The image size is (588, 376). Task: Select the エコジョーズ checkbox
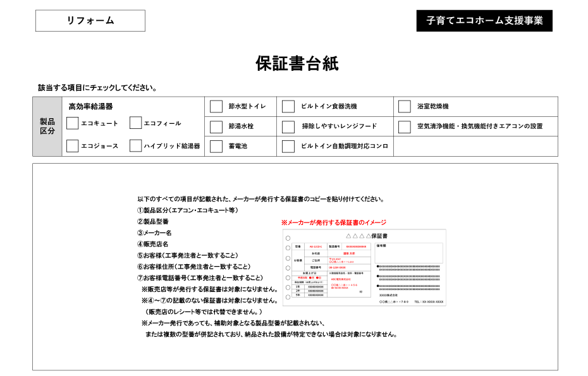73,146
